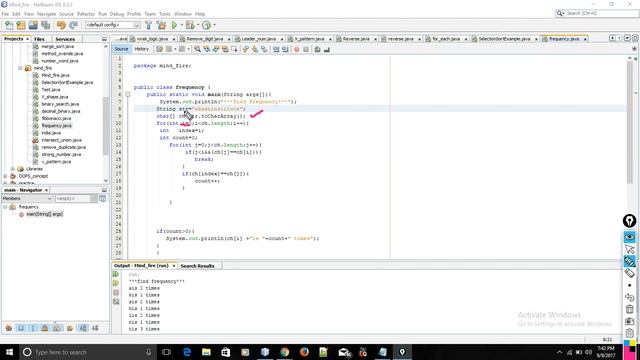Click the Output settings icon below Stop
This screenshot has width=640, height=360.
(116, 302)
